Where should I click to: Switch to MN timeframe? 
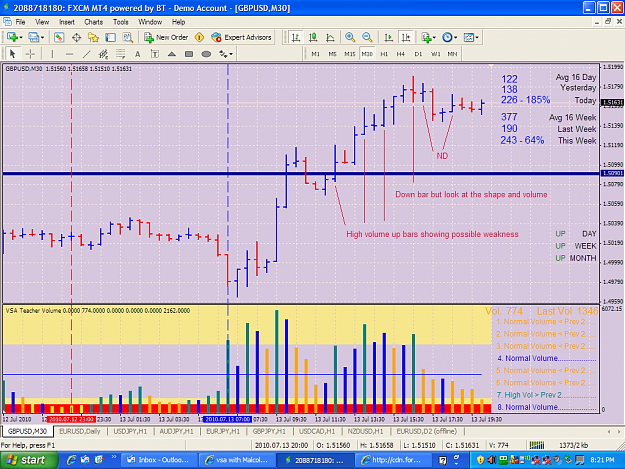(x=452, y=54)
